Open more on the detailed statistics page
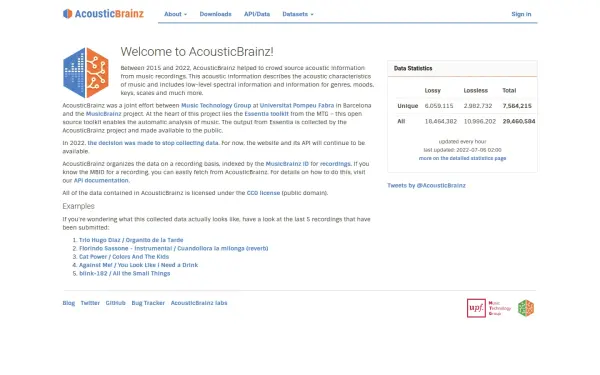This screenshot has width=600, height=375. point(462,158)
